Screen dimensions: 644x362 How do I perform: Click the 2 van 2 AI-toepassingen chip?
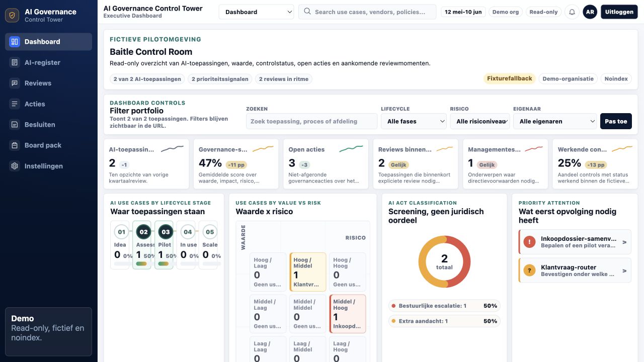tap(147, 79)
